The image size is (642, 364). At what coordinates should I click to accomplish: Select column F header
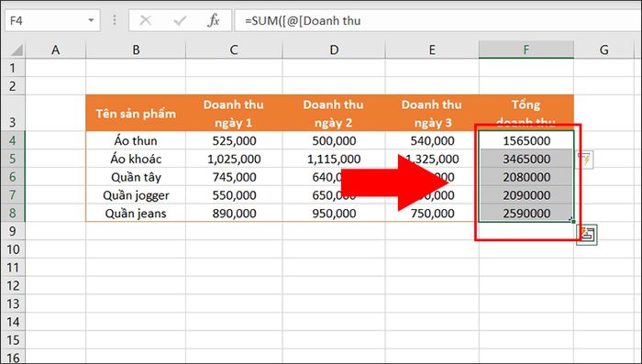(x=526, y=50)
